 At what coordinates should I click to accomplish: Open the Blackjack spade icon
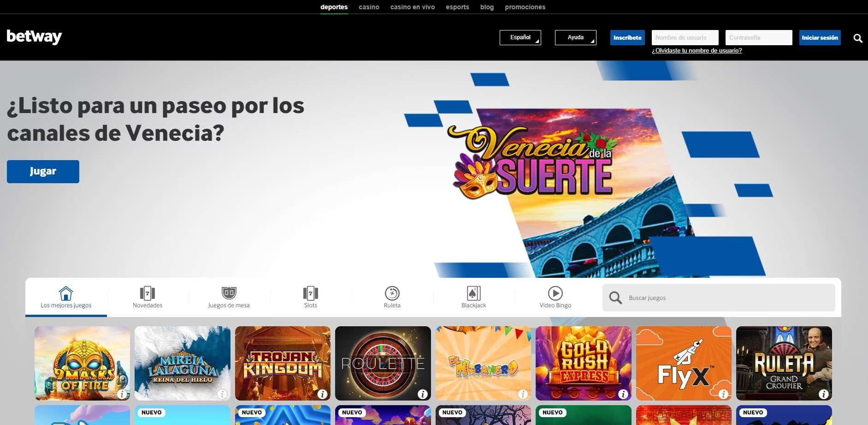(473, 293)
